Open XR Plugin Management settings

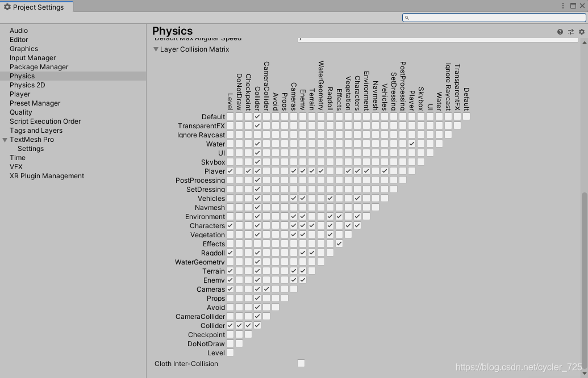47,176
